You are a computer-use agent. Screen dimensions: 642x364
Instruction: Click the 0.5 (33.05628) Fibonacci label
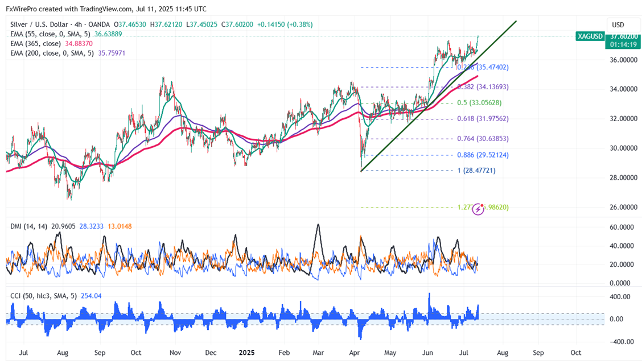point(479,102)
